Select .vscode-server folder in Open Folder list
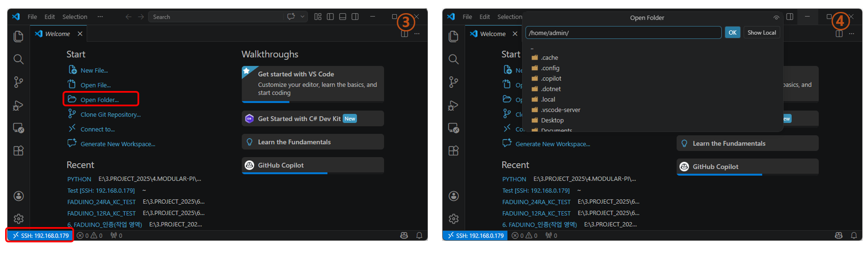Image resolution: width=868 pixels, height=253 pixels. point(560,110)
